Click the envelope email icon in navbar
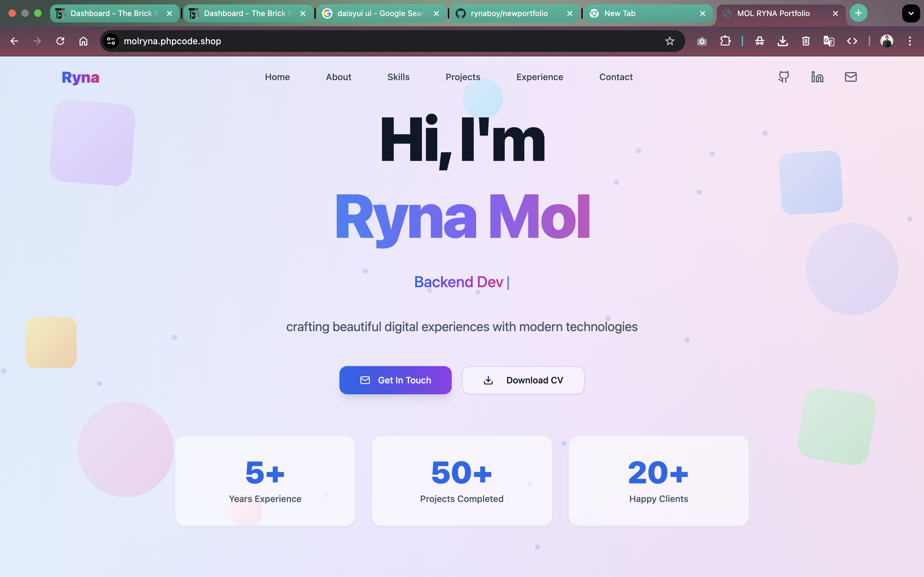 point(851,77)
